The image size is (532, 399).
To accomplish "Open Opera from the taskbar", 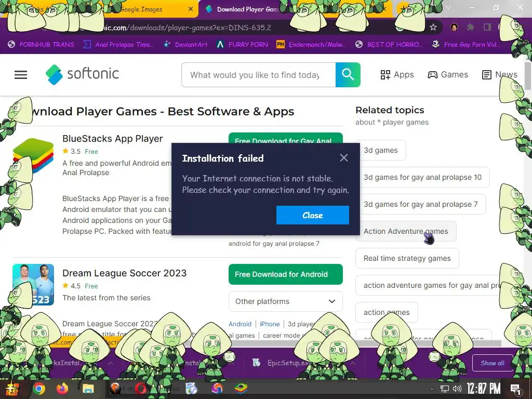I will pos(140,389).
